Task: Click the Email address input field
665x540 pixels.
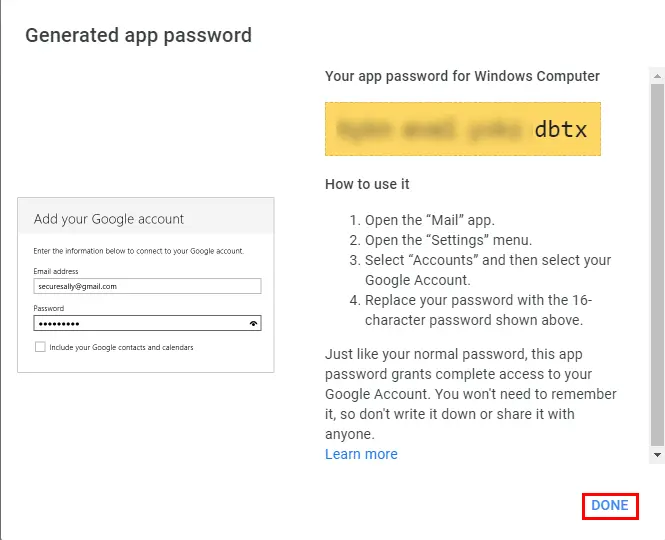Action: (147, 286)
